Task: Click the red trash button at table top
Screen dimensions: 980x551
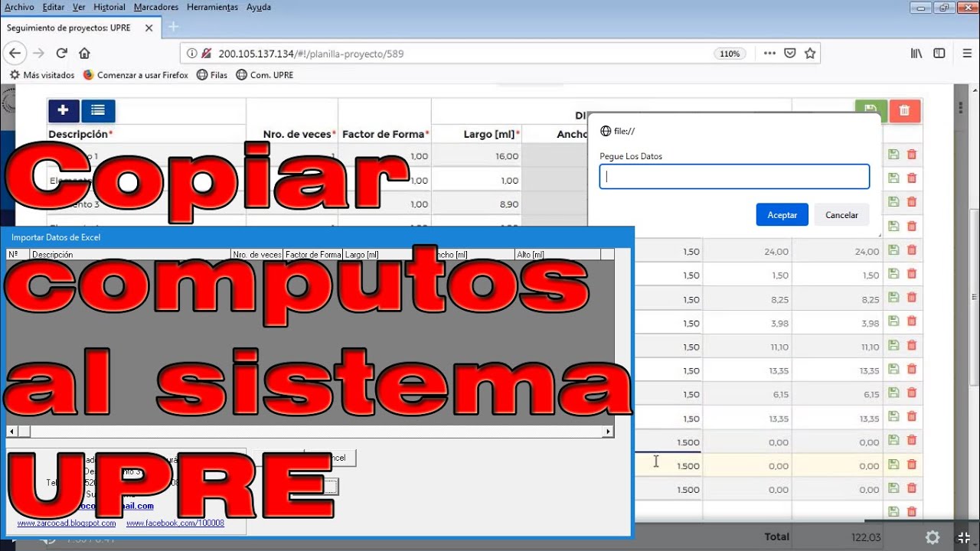Action: tap(904, 111)
